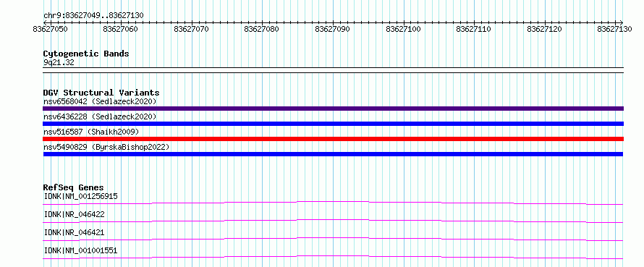
Task: Open variant nsv5490829 (ByrskaBishop2022) label
Action: (x=106, y=147)
